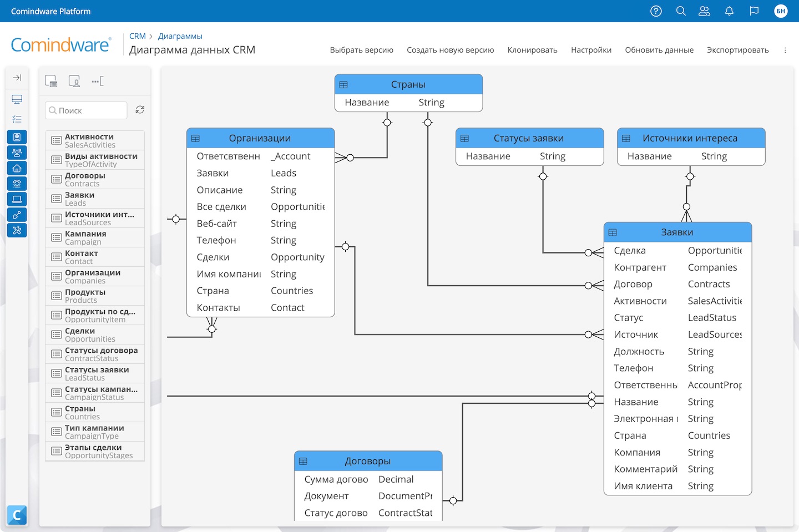
Task: Click Выбрать версию
Action: pyautogui.click(x=362, y=50)
